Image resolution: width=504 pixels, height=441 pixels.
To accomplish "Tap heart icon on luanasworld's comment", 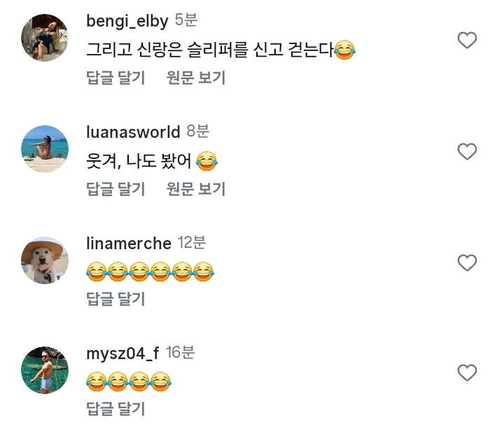I will pyautogui.click(x=467, y=151).
